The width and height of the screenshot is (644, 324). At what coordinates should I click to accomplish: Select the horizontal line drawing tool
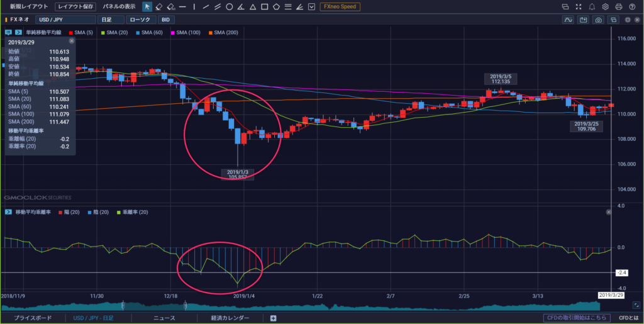(x=183, y=6)
